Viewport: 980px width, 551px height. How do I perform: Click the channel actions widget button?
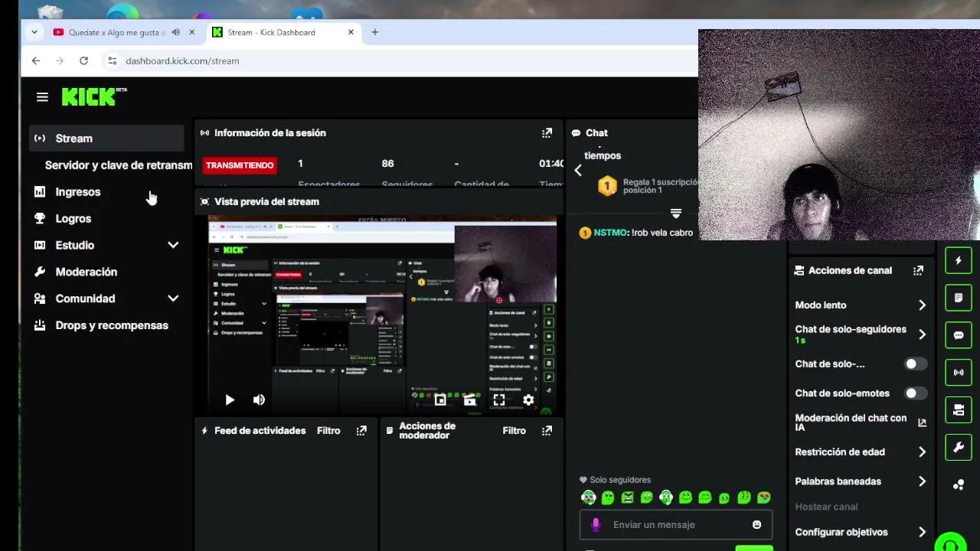tap(959, 410)
